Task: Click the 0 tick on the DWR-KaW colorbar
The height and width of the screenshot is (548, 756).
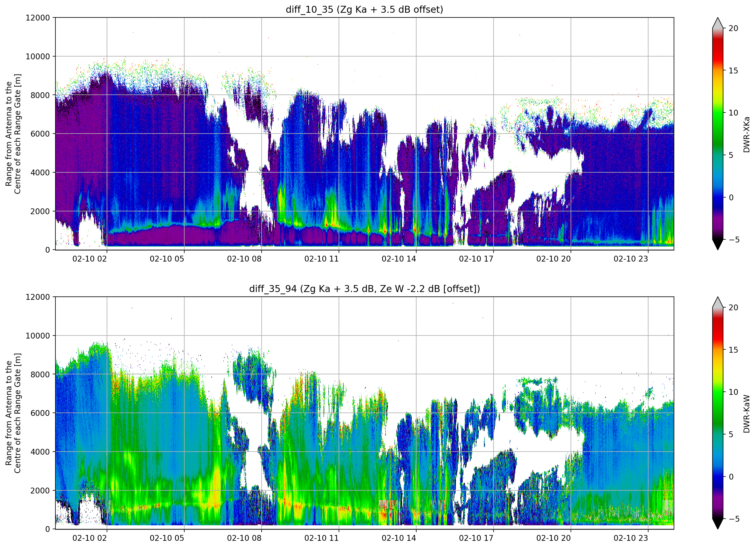Action: pyautogui.click(x=731, y=477)
